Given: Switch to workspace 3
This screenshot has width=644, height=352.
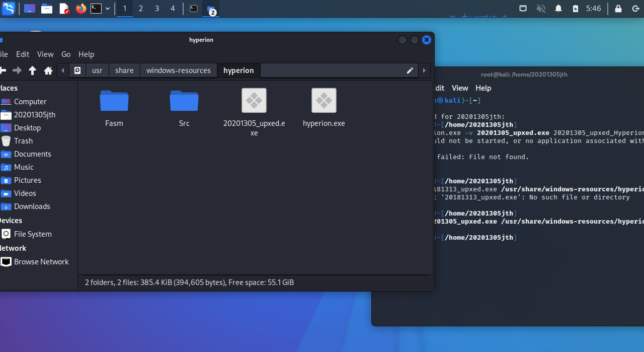Looking at the screenshot, I should pyautogui.click(x=157, y=9).
